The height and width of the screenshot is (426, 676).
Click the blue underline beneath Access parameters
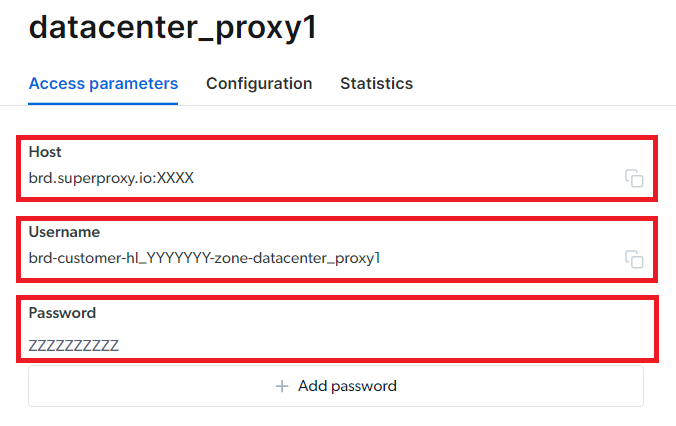(x=103, y=103)
